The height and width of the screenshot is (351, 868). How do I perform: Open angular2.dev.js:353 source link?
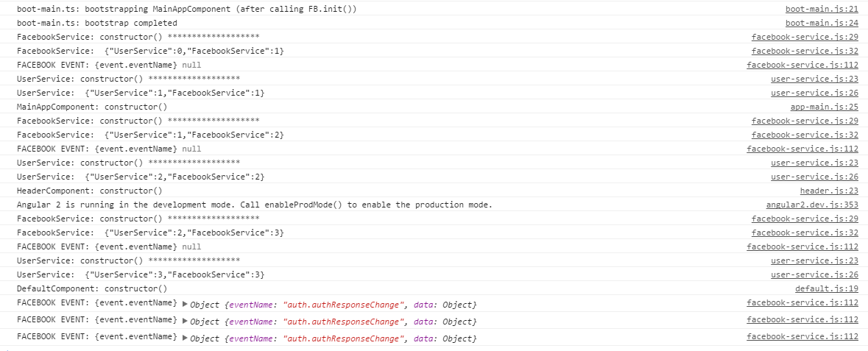(812, 205)
